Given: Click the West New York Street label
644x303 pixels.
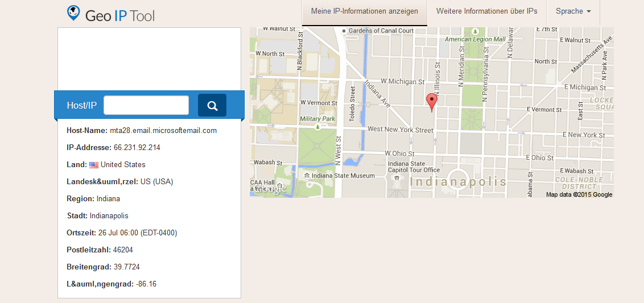Looking at the screenshot, I should point(401,130).
